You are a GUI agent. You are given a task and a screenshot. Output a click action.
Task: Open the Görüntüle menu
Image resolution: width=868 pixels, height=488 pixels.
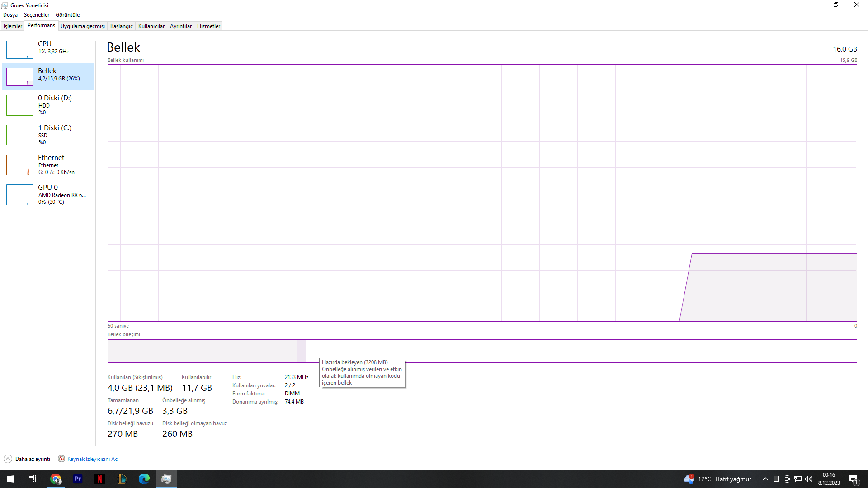coord(67,15)
